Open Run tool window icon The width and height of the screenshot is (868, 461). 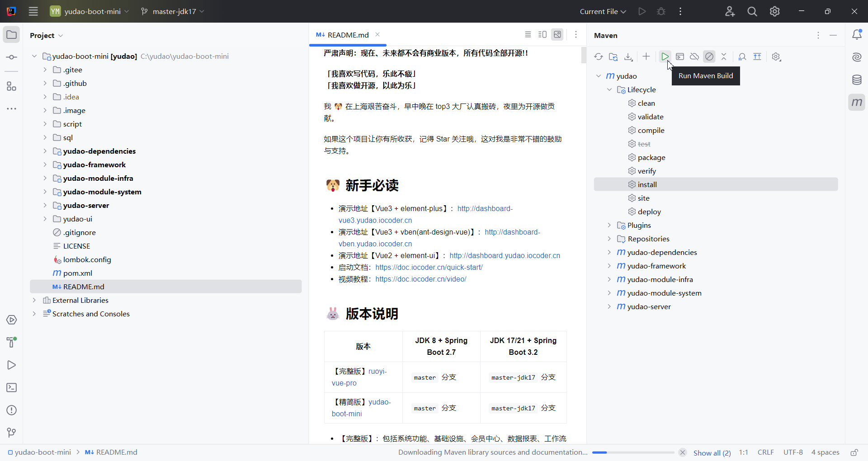tap(11, 365)
